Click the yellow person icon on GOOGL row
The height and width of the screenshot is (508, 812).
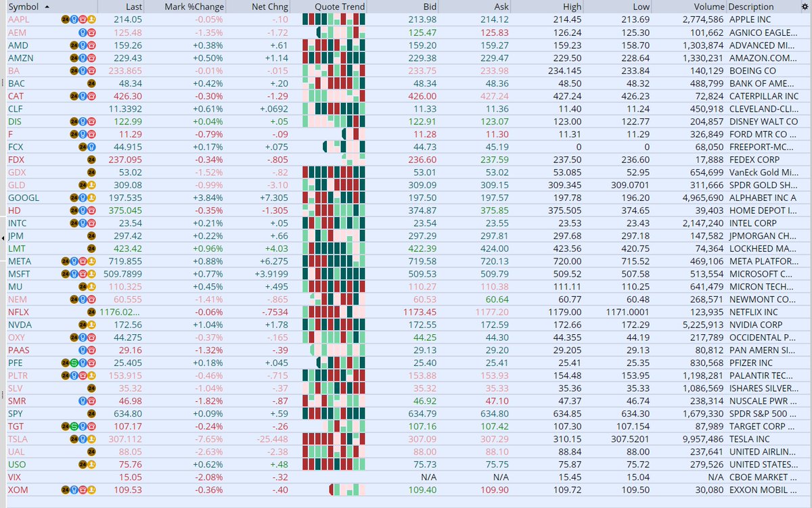pyautogui.click(x=91, y=198)
